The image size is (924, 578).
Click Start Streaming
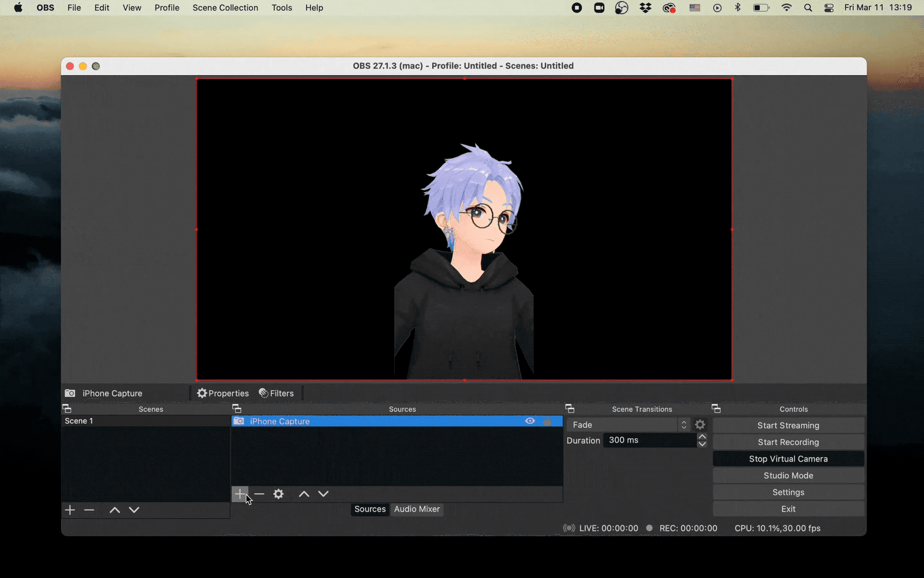788,425
